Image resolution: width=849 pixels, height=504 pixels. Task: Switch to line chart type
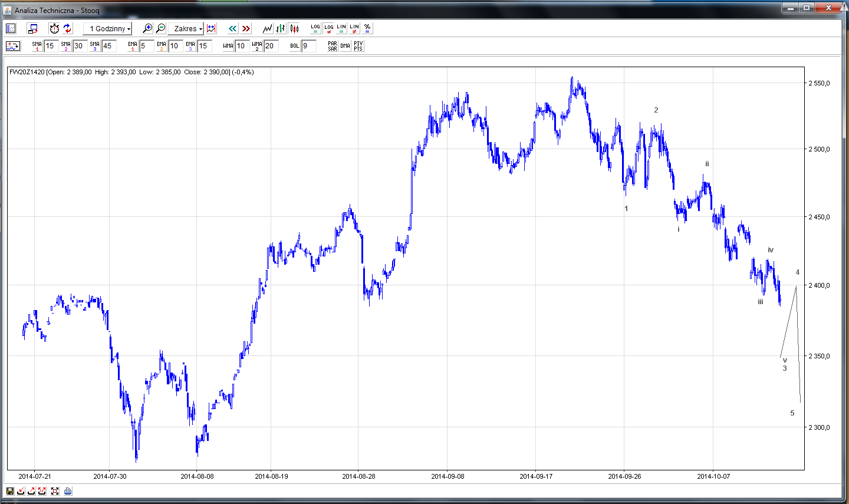pyautogui.click(x=268, y=28)
